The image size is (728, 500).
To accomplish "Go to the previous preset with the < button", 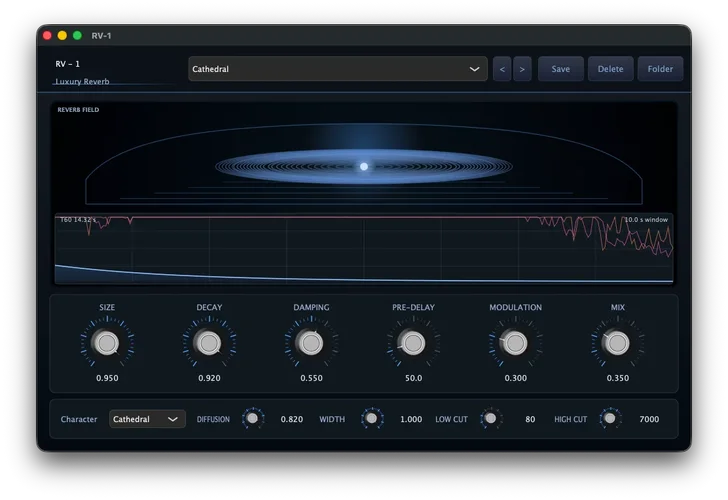I will [502, 69].
